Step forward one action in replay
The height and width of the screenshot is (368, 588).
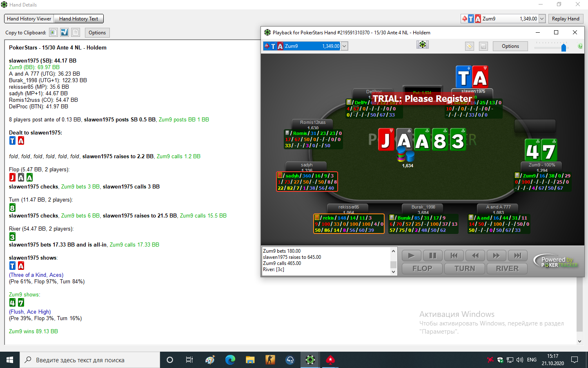497,256
